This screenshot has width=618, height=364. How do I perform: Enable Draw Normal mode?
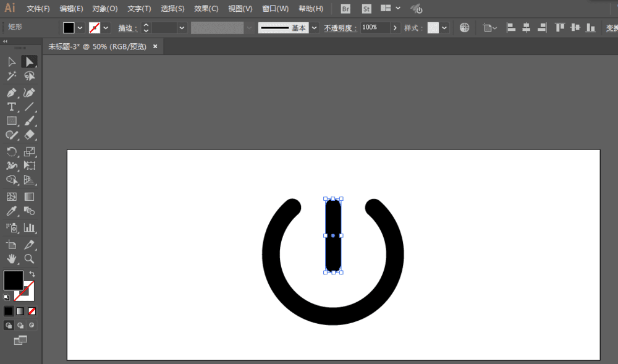[8, 326]
